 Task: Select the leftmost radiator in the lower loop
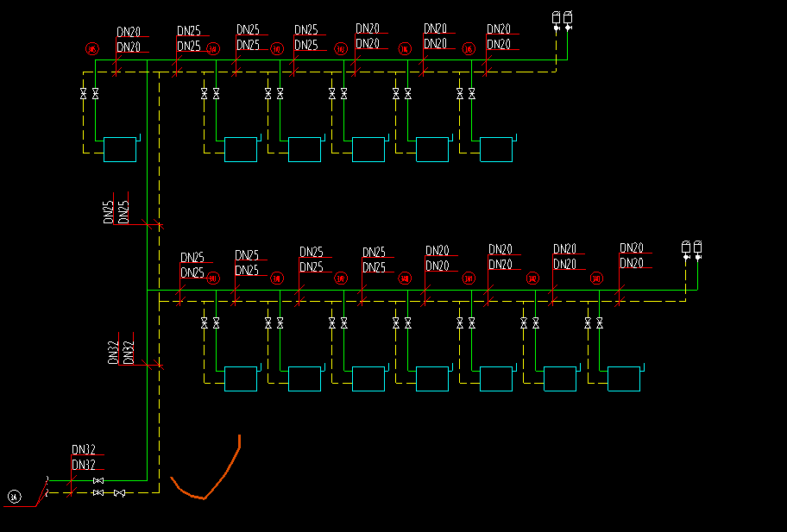(241, 379)
